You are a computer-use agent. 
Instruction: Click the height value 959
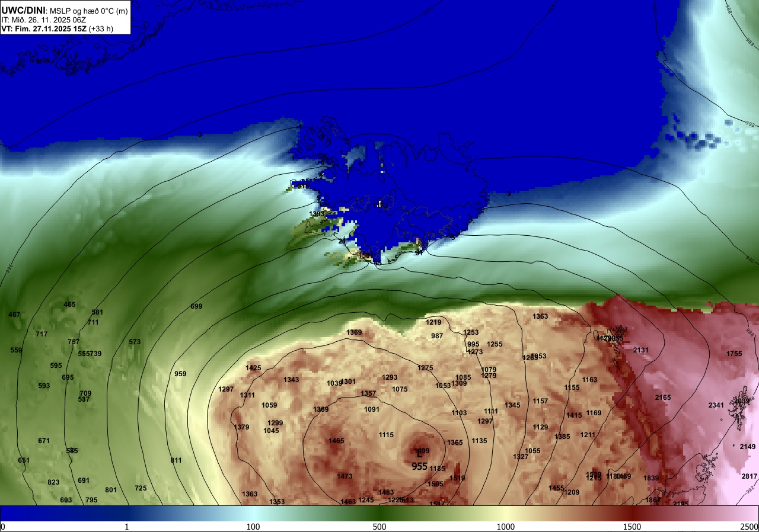point(180,374)
